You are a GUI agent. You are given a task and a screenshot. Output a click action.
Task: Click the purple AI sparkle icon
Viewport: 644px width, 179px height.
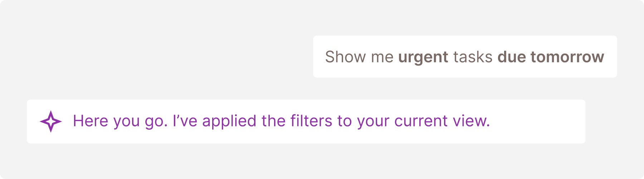tap(50, 121)
